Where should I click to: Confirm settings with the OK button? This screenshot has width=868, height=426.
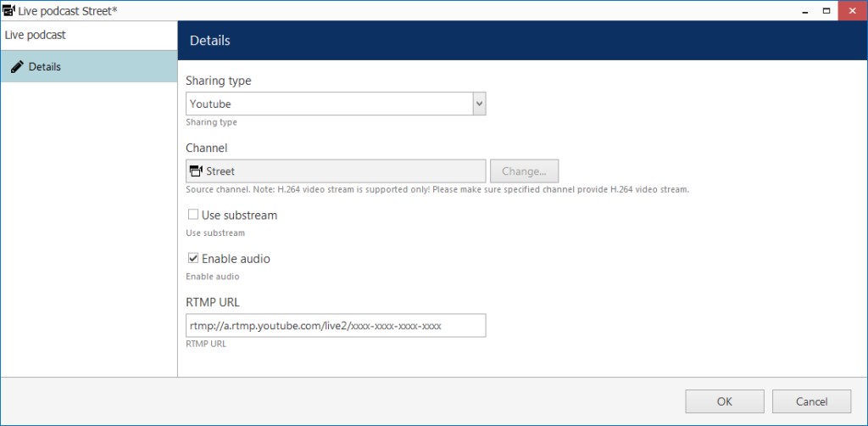pos(725,401)
